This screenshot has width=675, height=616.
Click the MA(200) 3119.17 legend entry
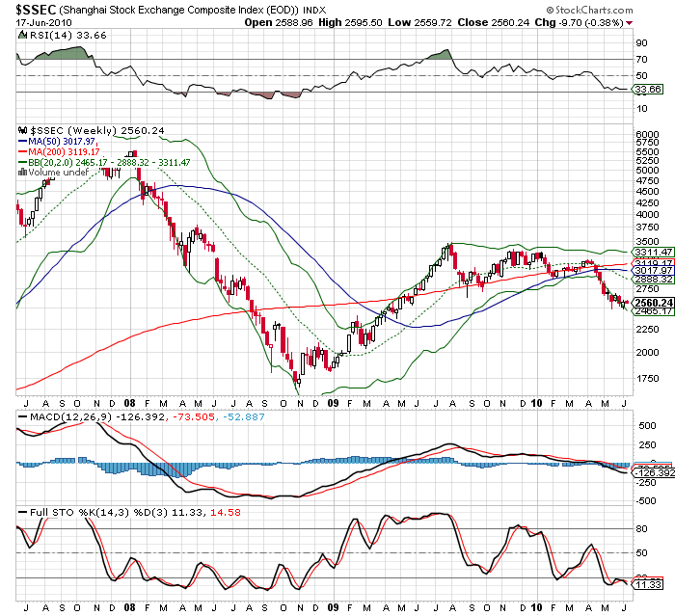(x=59, y=152)
